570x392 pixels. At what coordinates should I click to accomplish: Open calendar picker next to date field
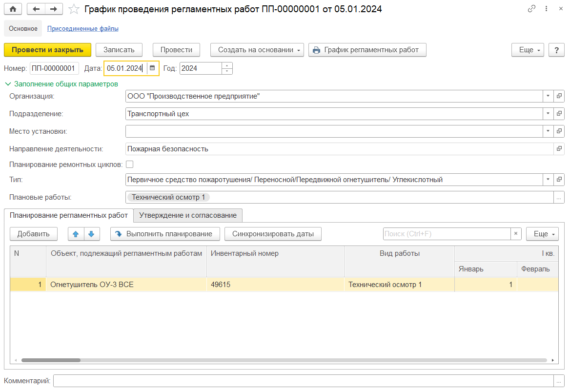tap(152, 68)
